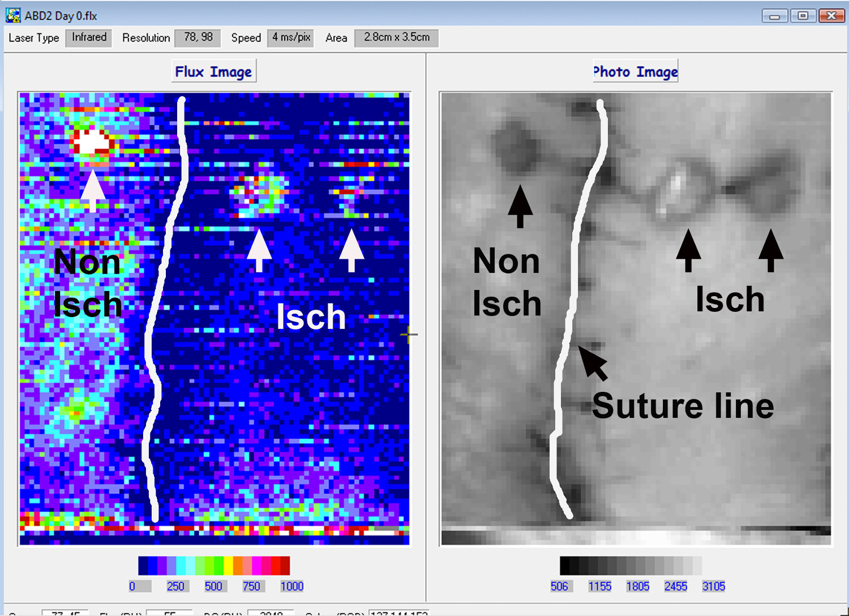The image size is (849, 616).
Task: Click the Speed field showing 4 ms/pix
Action: [x=290, y=38]
